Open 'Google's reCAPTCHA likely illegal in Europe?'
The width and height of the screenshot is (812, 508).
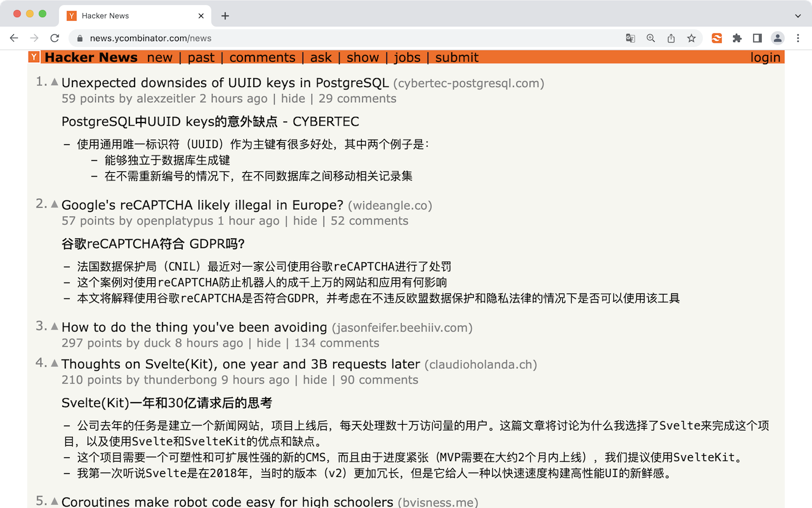(x=202, y=205)
